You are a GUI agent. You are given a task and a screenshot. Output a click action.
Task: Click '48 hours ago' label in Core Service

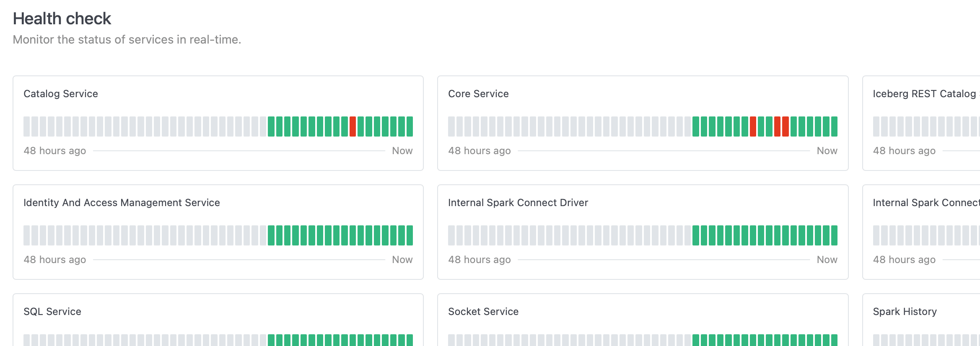tap(480, 151)
